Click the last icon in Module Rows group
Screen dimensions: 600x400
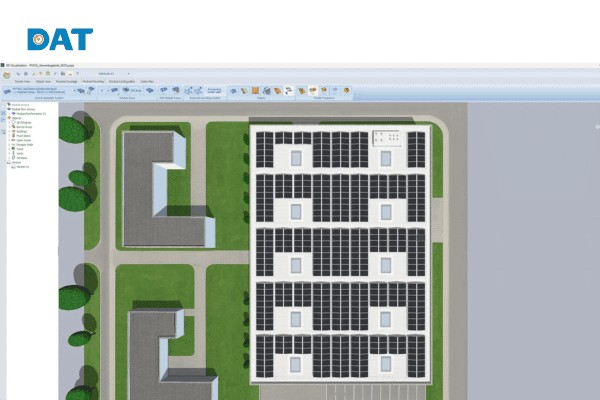click(150, 90)
